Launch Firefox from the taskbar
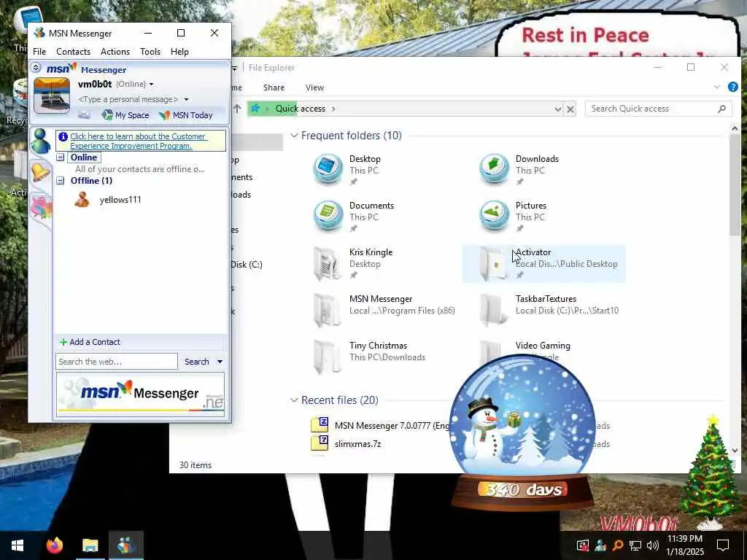The height and width of the screenshot is (560, 747). point(54,545)
